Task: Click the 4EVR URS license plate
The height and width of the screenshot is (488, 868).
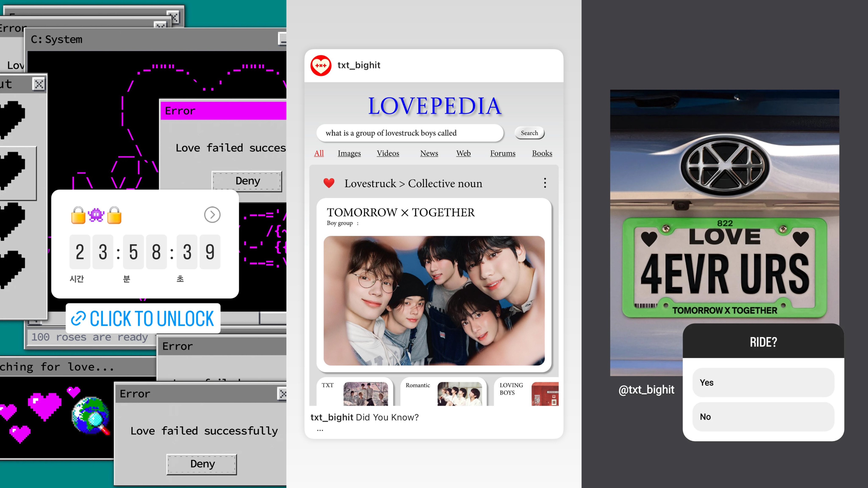Action: coord(725,268)
